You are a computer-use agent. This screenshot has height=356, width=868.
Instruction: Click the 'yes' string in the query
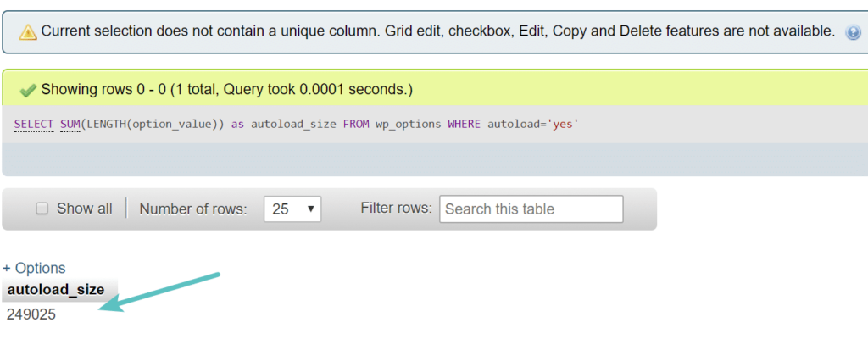tap(561, 125)
